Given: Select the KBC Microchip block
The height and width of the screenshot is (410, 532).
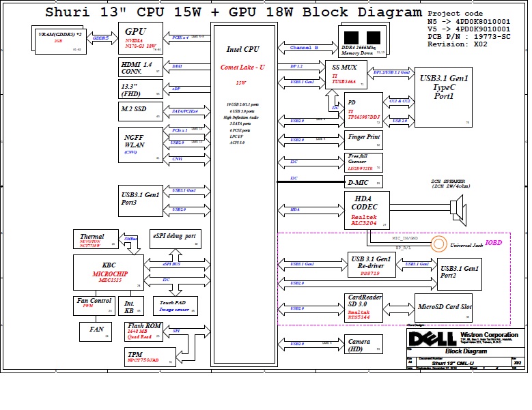Looking at the screenshot, I should coord(108,272).
